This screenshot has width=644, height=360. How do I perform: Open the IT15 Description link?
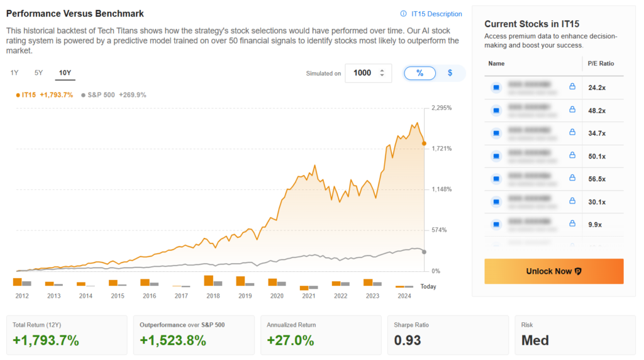(436, 14)
